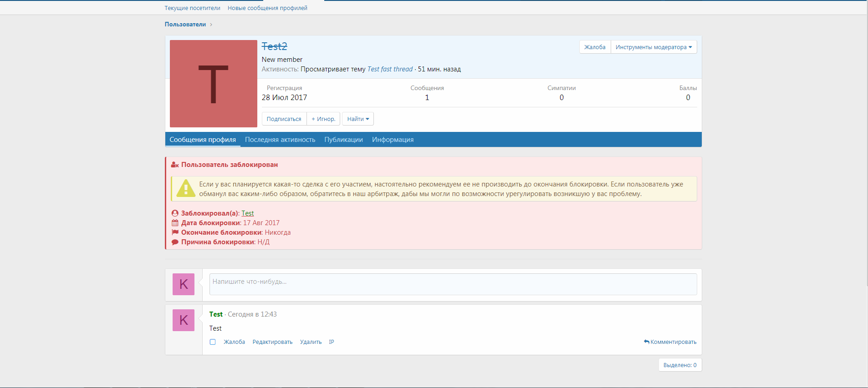Screen dimensions: 868x388
Task: Open the Информация tab
Action: pyautogui.click(x=393, y=140)
